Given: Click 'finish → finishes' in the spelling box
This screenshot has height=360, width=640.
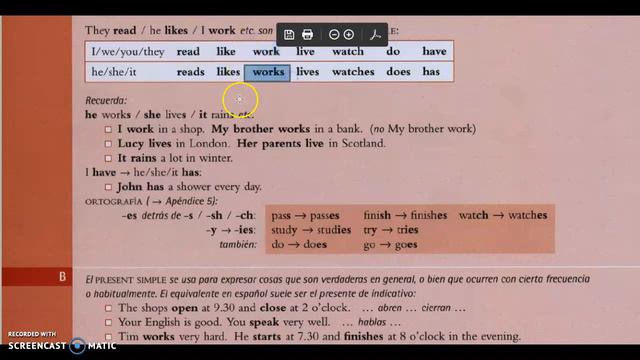Looking at the screenshot, I should click(x=405, y=216).
